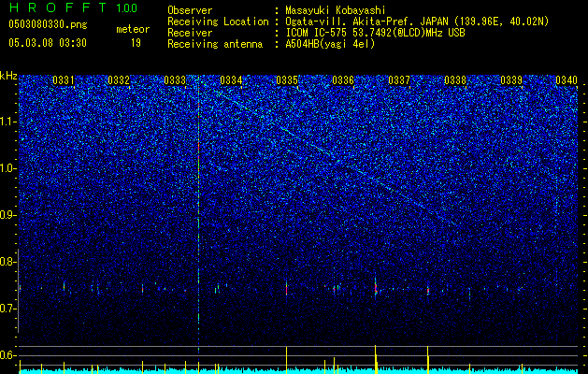Click antenna text A504HB(yagi 4el)

coord(330,44)
